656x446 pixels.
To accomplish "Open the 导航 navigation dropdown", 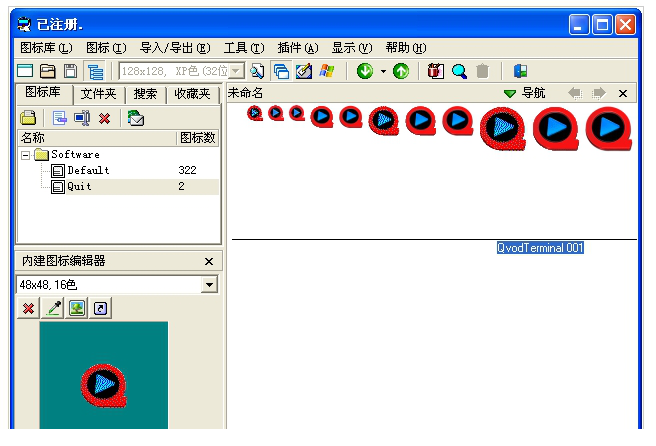I will (525, 93).
